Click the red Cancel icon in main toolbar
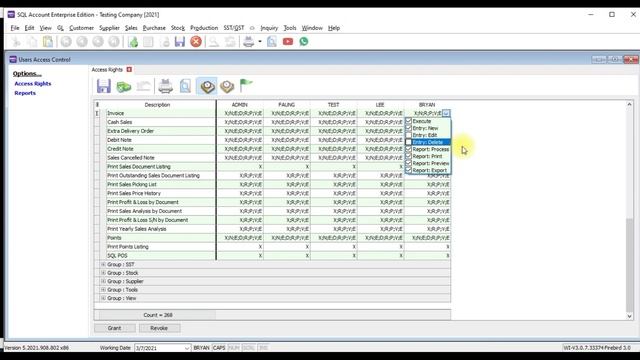The width and height of the screenshot is (640, 360). (x=196, y=42)
